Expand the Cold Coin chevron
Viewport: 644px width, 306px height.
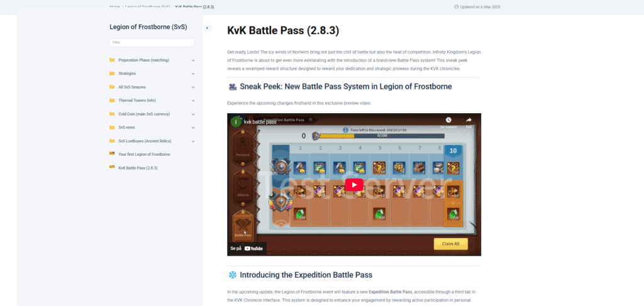(x=193, y=114)
